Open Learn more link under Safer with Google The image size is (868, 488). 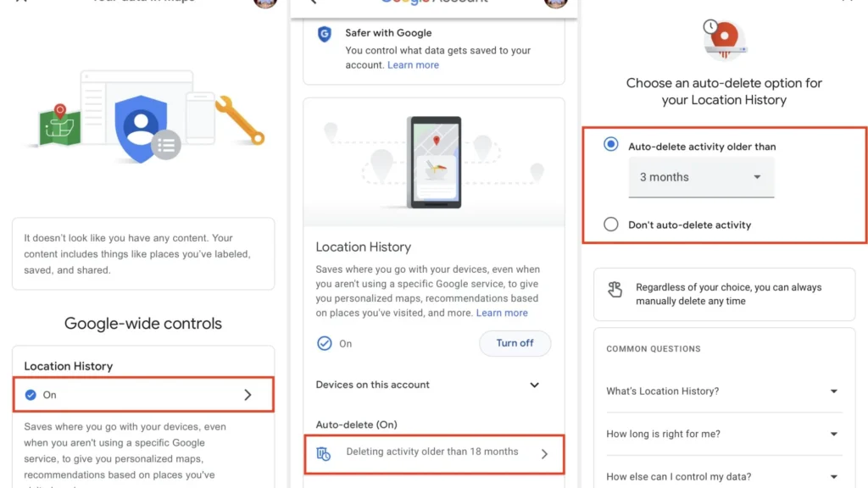413,65
